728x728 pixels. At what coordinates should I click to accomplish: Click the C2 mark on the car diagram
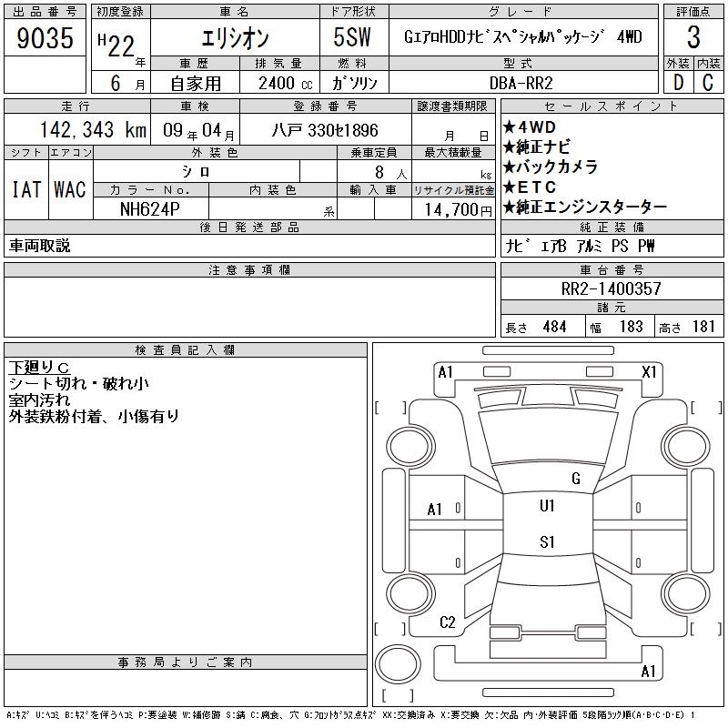pyautogui.click(x=448, y=622)
